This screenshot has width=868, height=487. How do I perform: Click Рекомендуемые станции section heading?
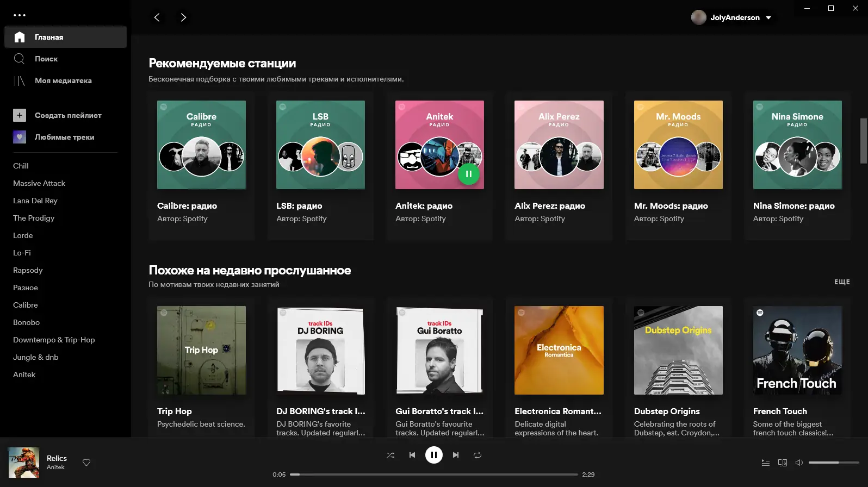(x=222, y=63)
